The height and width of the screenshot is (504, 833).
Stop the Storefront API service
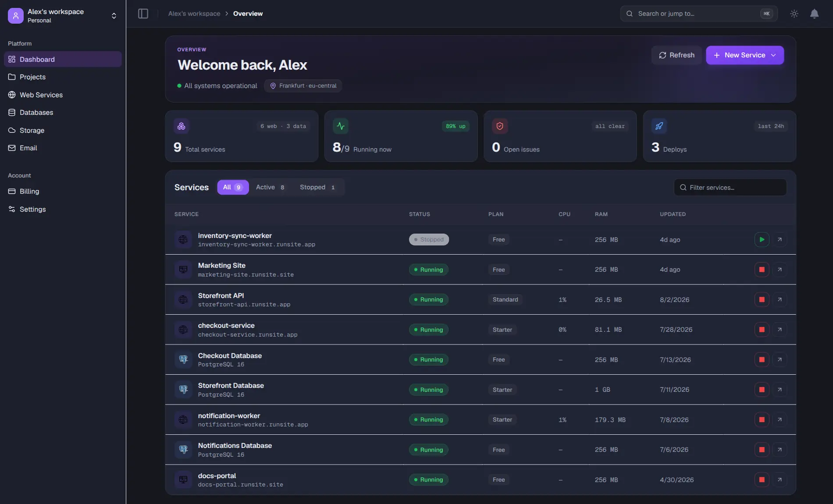coord(762,300)
